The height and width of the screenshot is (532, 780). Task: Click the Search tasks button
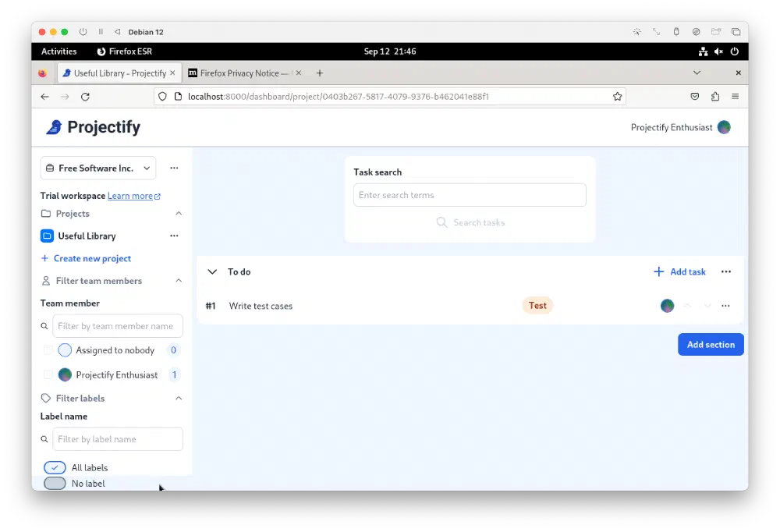pos(470,222)
